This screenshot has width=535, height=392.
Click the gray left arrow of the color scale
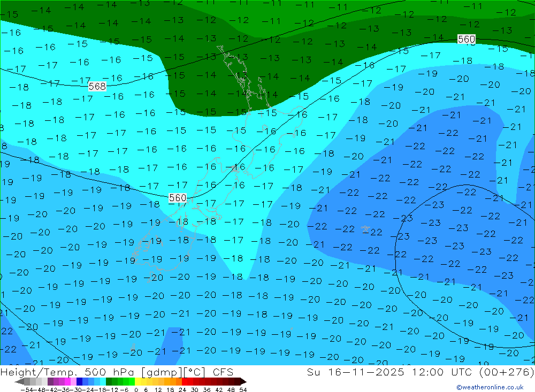tap(19, 381)
